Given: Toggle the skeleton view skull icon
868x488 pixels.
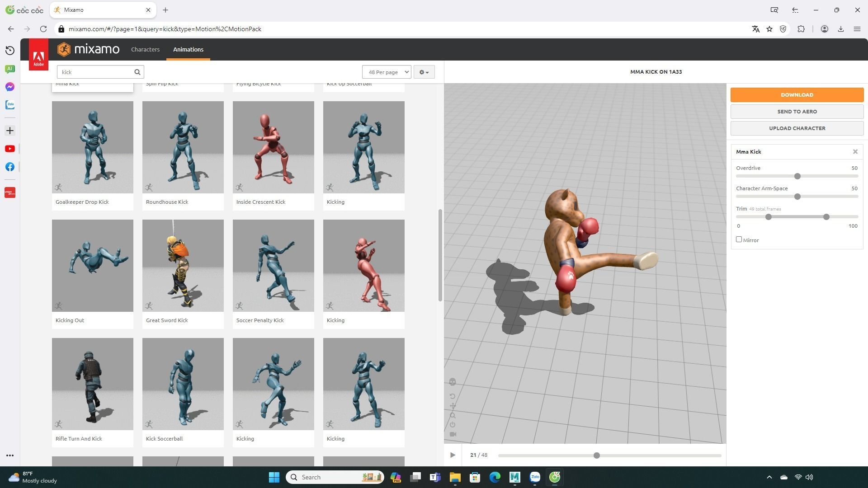Looking at the screenshot, I should (453, 382).
